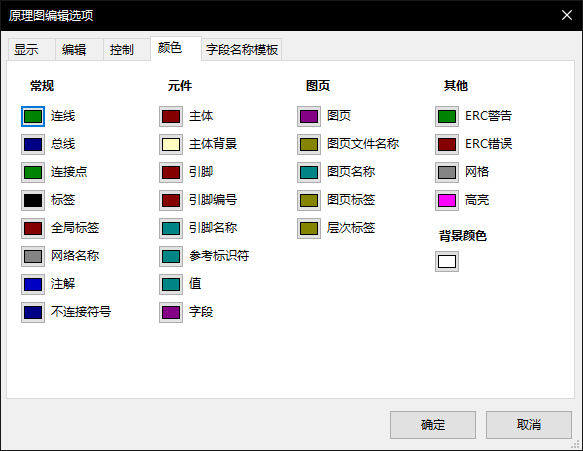Pick the black 标签 label color swatch
The width and height of the screenshot is (583, 451).
pyautogui.click(x=33, y=200)
